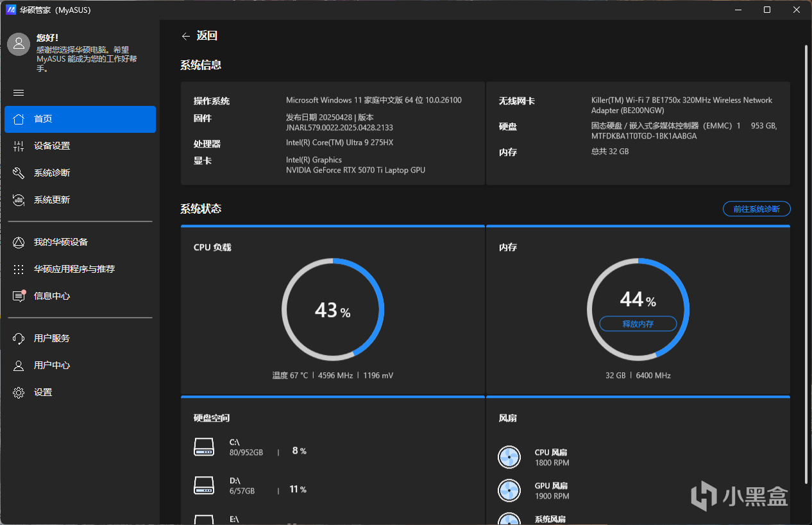Click the memory usage 44% gauge ring
The height and width of the screenshot is (525, 812).
(x=638, y=311)
